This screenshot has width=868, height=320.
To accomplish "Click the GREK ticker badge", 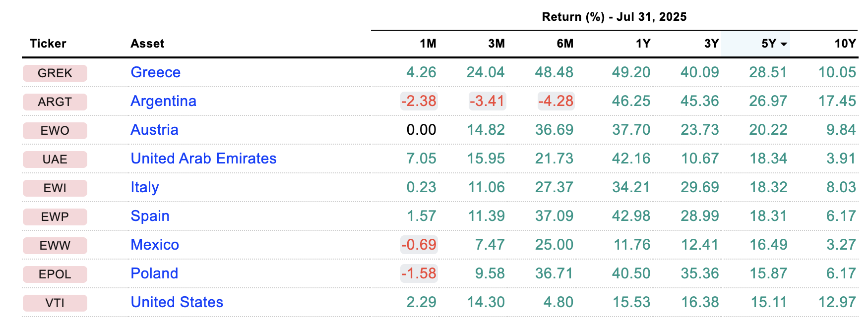I will 55,73.
